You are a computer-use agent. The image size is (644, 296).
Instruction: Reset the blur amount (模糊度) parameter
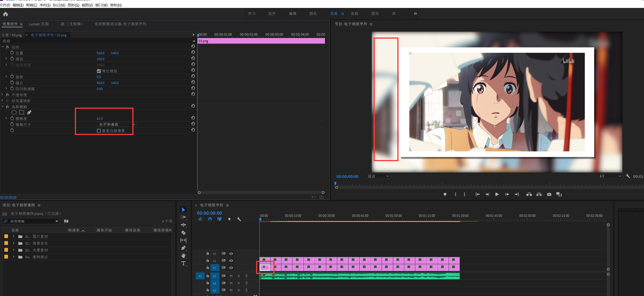pyautogui.click(x=193, y=118)
